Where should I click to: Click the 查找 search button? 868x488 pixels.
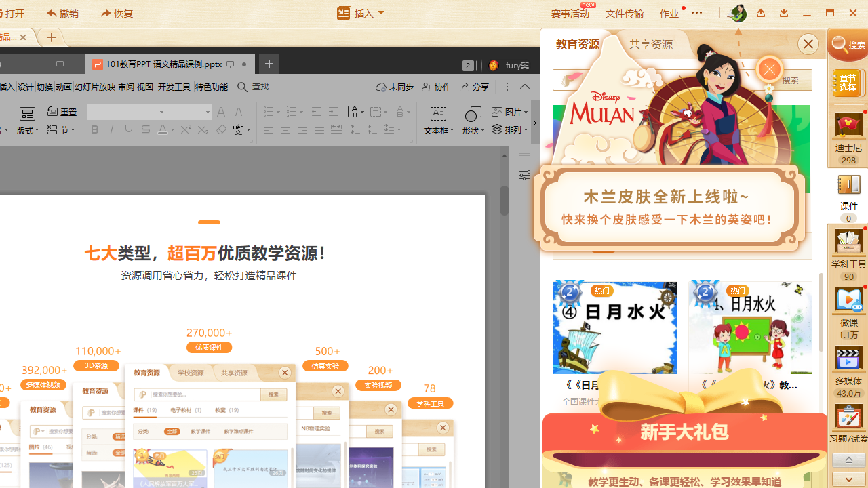click(253, 87)
